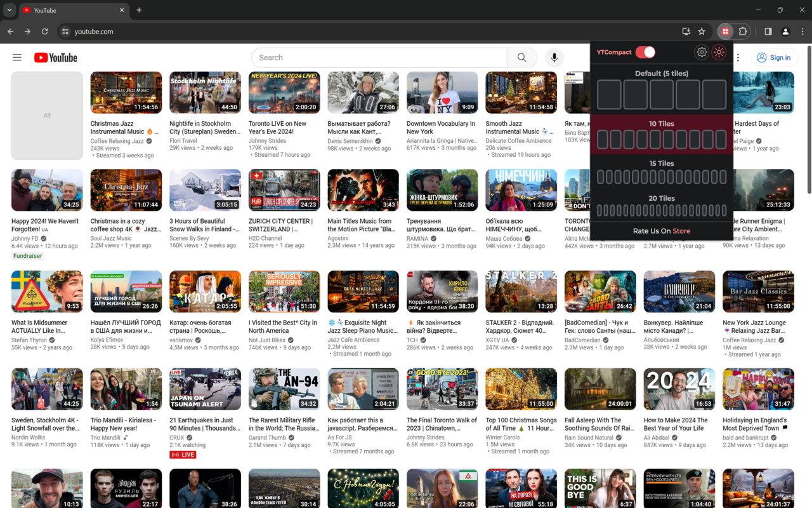812x508 pixels.
Task: Switch theme using the sun icon in YTCompact popup
Action: coord(719,52)
